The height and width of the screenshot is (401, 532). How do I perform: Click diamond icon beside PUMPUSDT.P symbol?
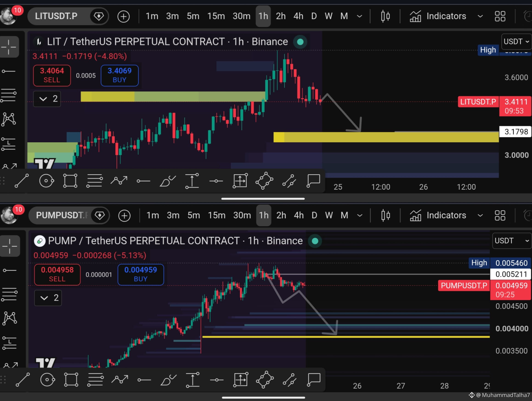pos(99,216)
